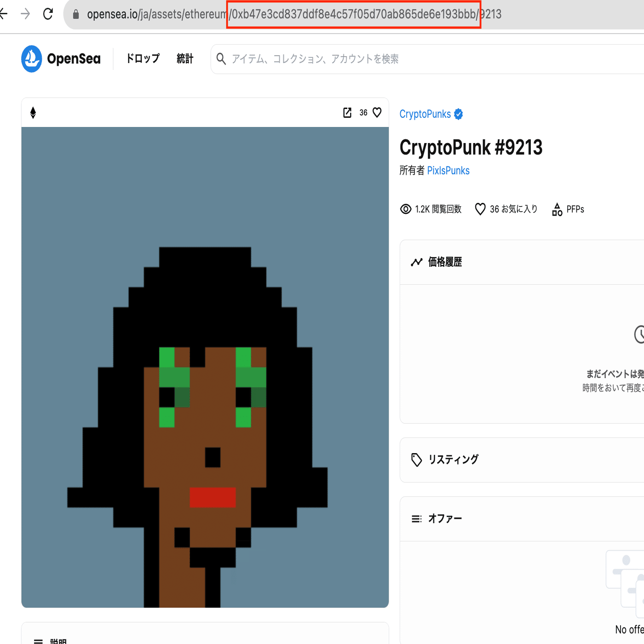Collapse the オファー section header
This screenshot has height=644, width=644.
point(522,519)
